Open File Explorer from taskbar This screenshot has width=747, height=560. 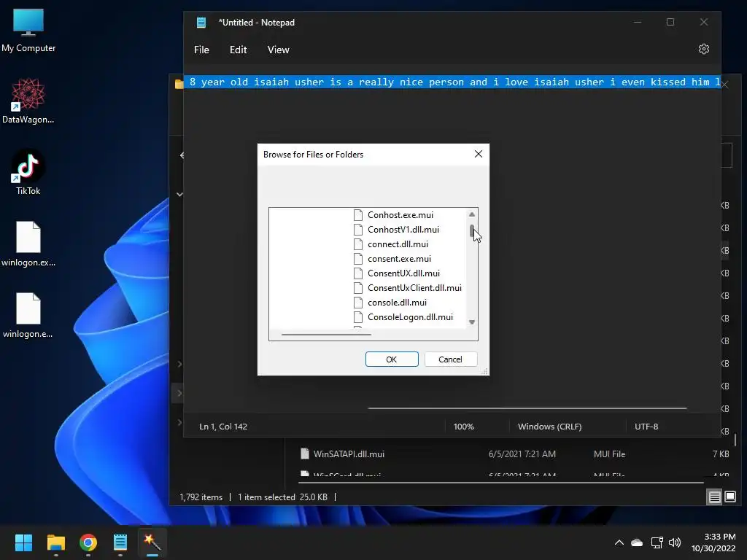[x=55, y=542]
